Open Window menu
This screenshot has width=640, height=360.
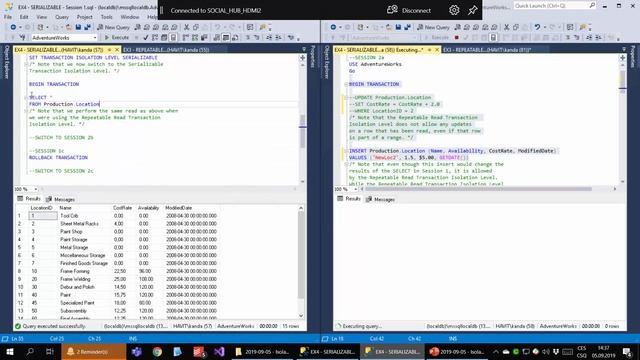click(130, 17)
